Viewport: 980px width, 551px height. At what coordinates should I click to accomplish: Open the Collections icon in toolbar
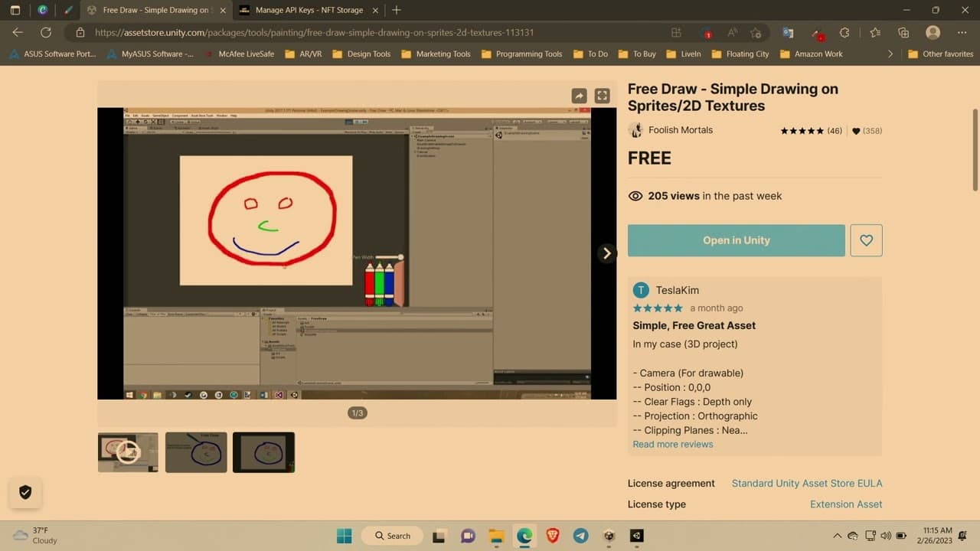click(903, 33)
